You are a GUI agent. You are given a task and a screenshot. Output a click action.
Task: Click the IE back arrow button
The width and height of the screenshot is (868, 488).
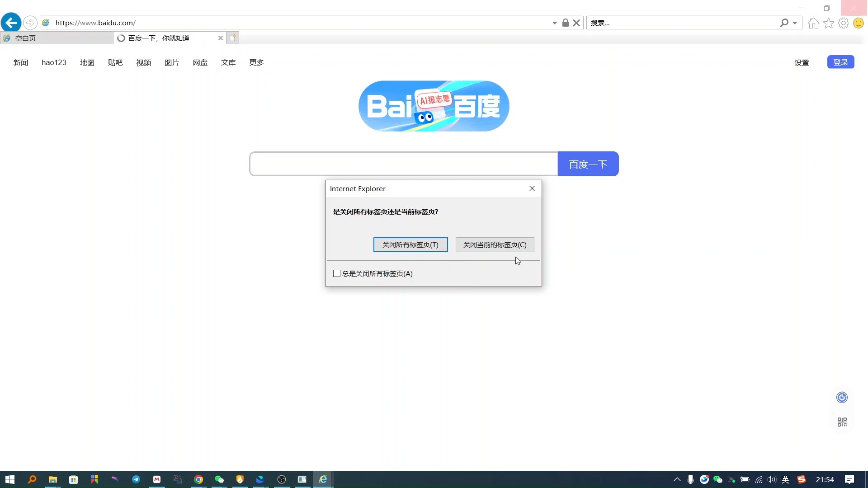[x=11, y=23]
